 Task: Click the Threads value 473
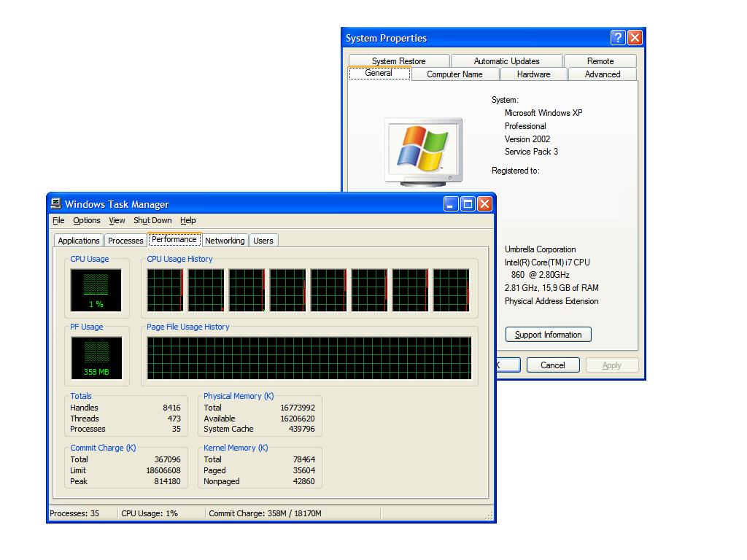[174, 419]
